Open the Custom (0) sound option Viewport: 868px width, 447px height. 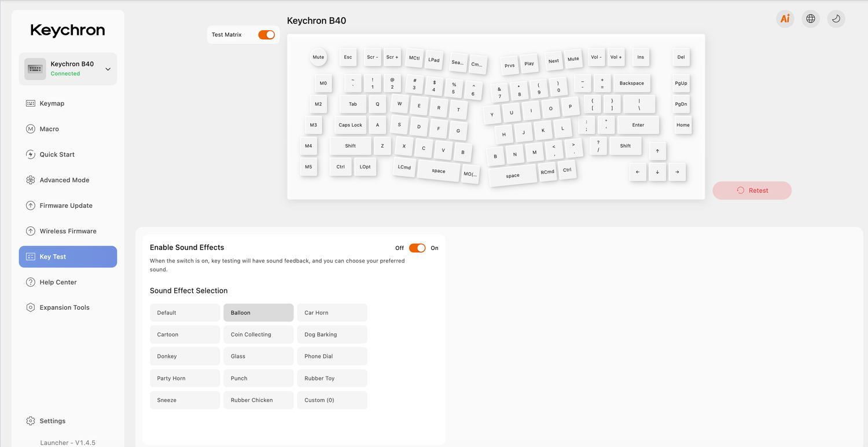point(332,400)
